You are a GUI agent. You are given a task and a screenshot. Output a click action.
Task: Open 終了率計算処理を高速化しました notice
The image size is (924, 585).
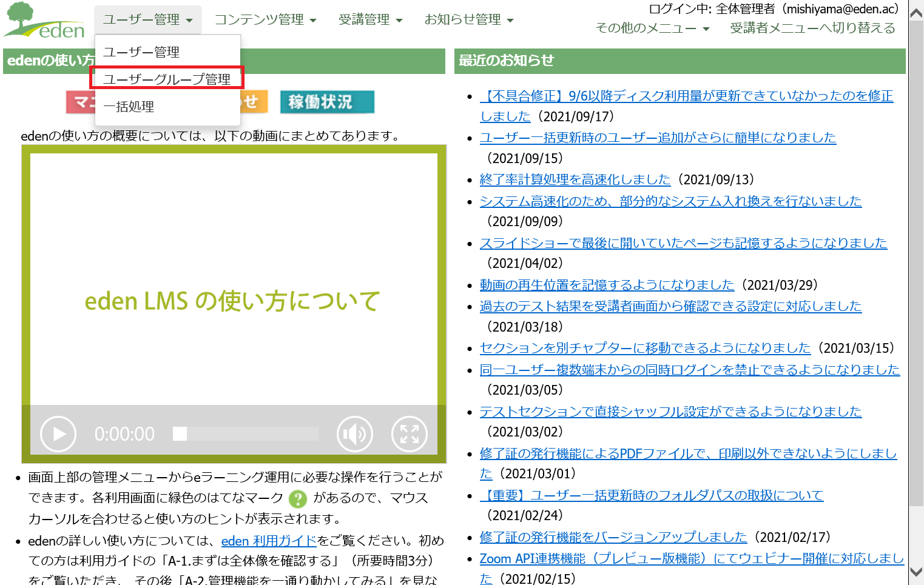point(575,179)
